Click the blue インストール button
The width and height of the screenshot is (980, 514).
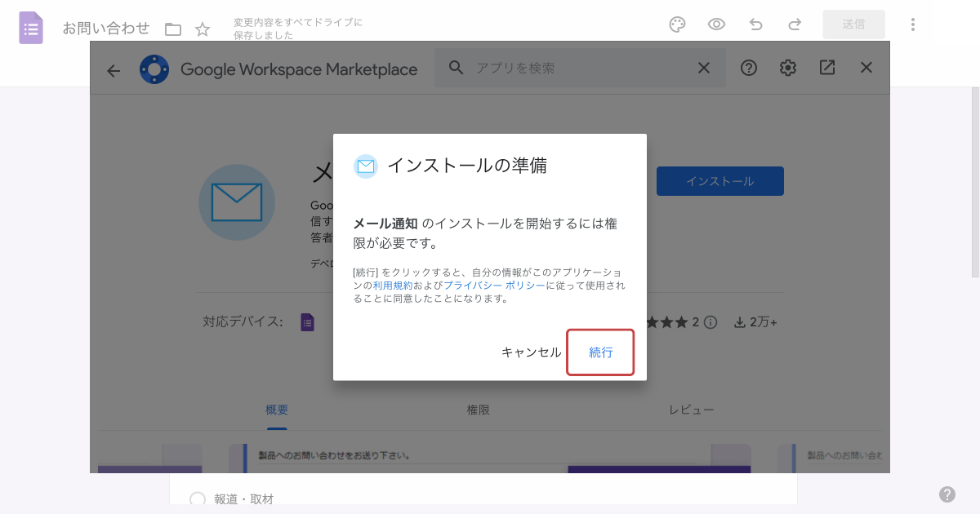(x=720, y=181)
